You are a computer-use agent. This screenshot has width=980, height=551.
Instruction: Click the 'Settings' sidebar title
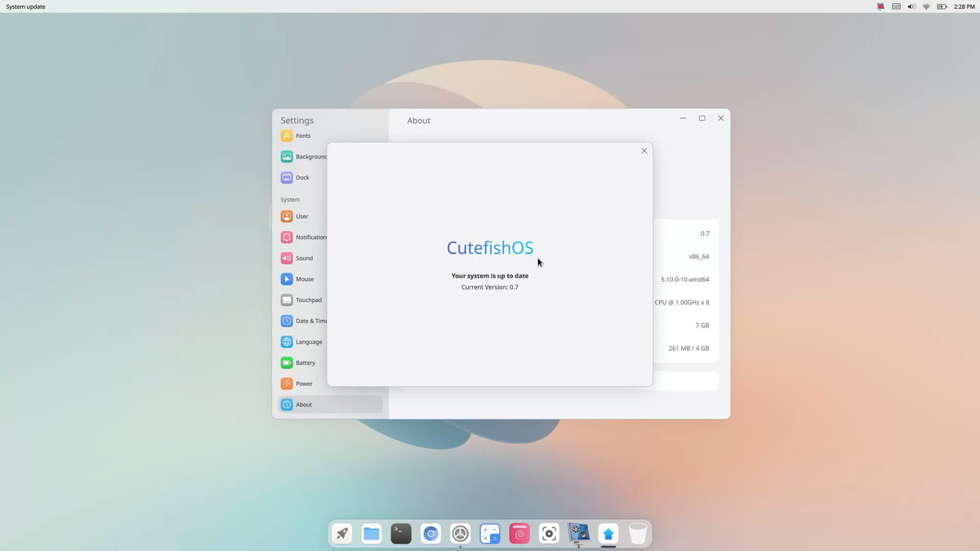pyautogui.click(x=297, y=121)
